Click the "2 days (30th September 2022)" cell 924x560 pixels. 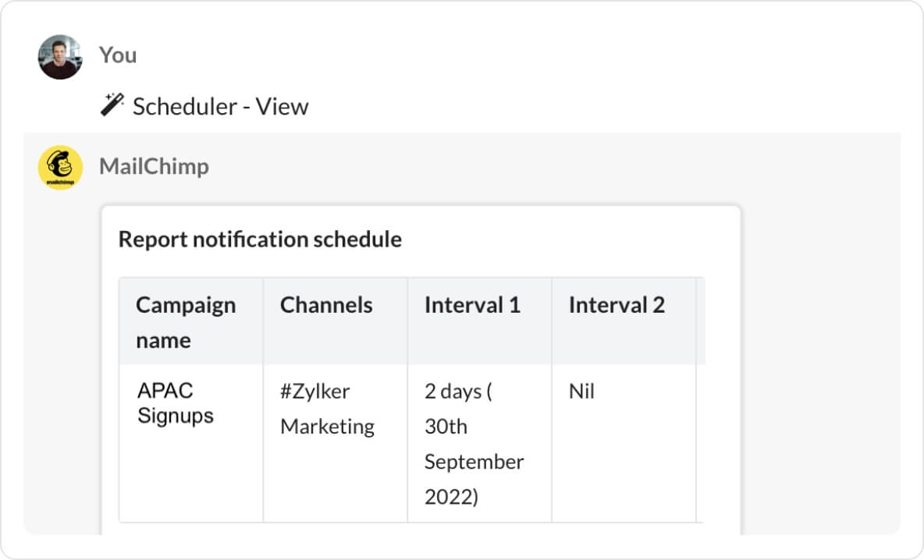[x=474, y=444]
